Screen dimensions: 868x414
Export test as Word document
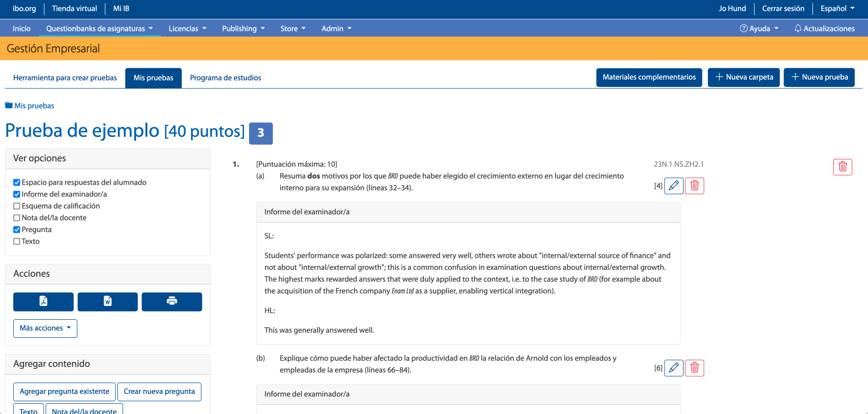(108, 302)
